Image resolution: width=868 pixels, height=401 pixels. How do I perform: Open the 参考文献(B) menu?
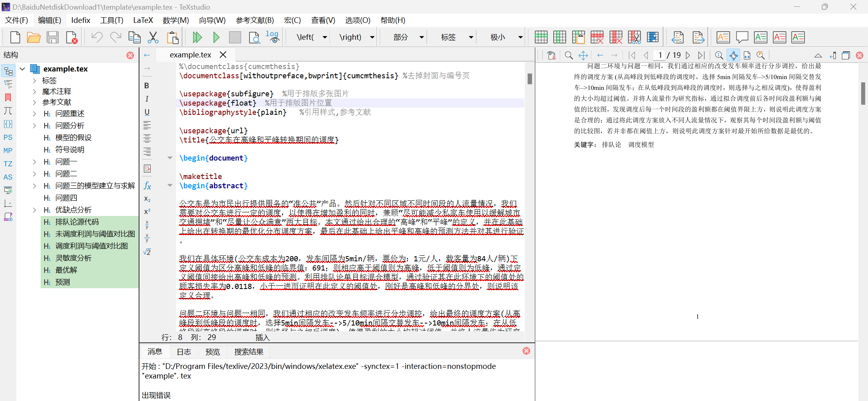pos(255,20)
